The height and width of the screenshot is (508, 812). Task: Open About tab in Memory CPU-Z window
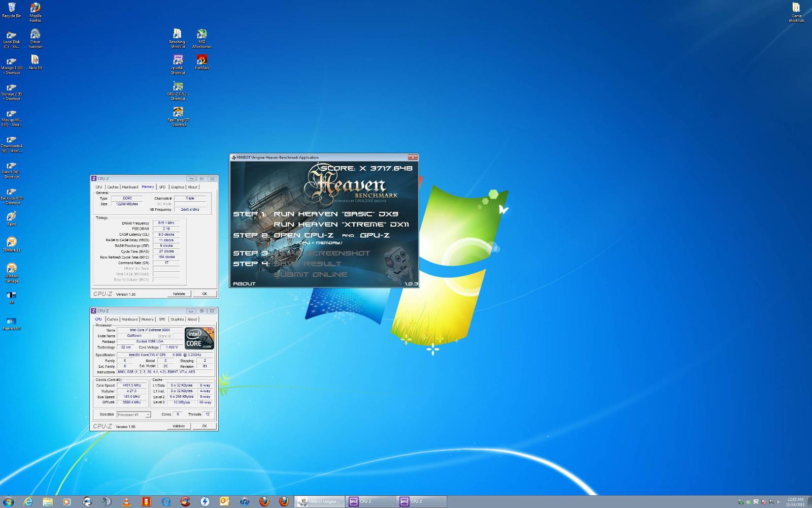(193, 187)
